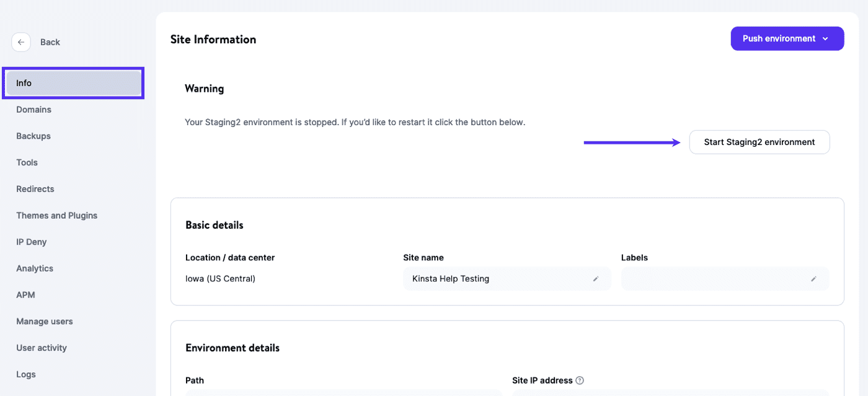This screenshot has height=396, width=868.
Task: Click the Back navigation link
Action: coord(50,42)
